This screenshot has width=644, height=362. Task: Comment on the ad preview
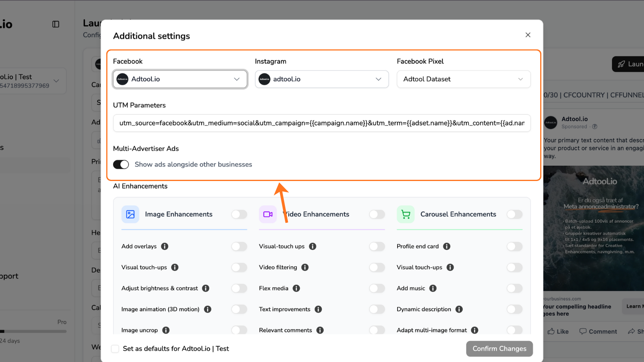(598, 331)
